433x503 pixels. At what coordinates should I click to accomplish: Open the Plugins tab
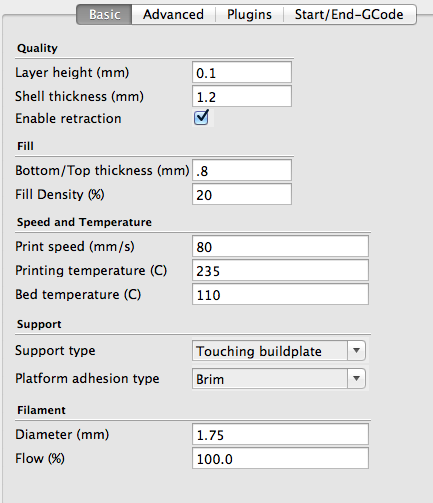(x=249, y=14)
